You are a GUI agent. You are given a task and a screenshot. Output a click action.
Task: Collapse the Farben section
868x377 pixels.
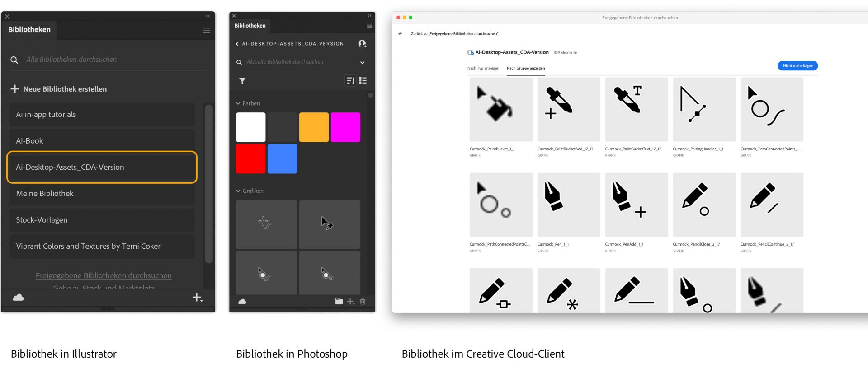point(238,103)
